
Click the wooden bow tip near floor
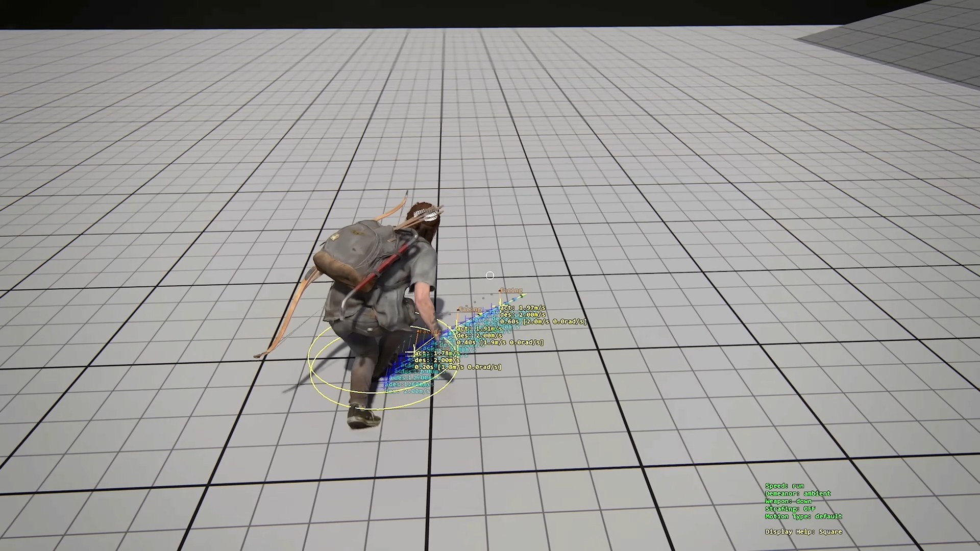click(x=260, y=354)
